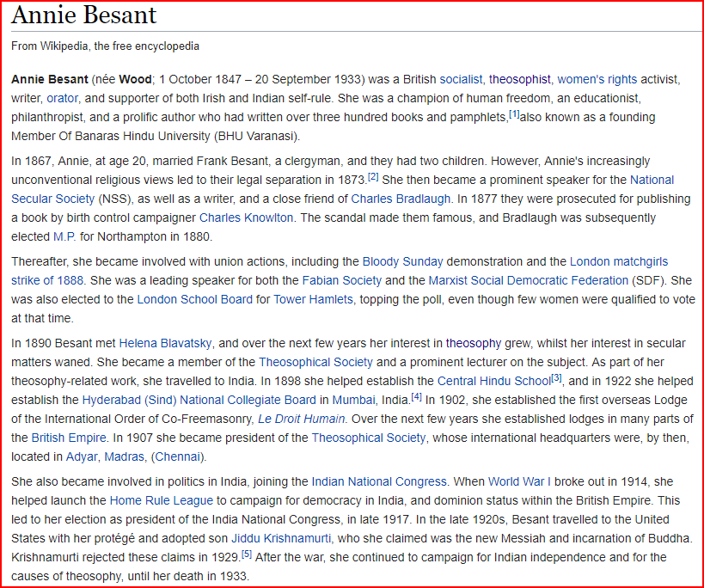The width and height of the screenshot is (704, 588).
Task: Open the Charles Knowlton link
Action: point(246,217)
